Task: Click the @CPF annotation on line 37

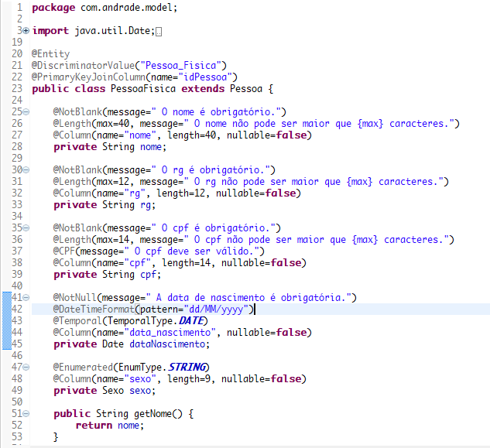Action: pos(64,251)
